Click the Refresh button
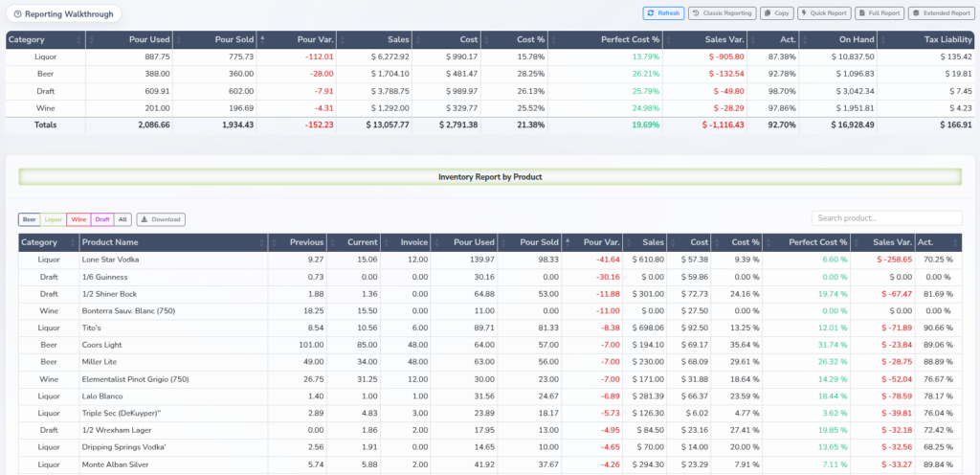980x475 pixels. 664,13
